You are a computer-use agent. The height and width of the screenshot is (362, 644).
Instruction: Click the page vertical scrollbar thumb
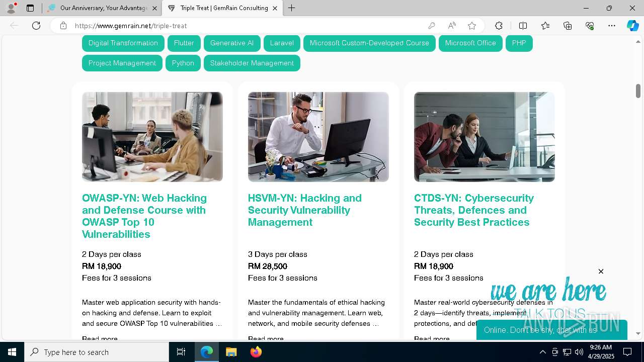pos(638,91)
